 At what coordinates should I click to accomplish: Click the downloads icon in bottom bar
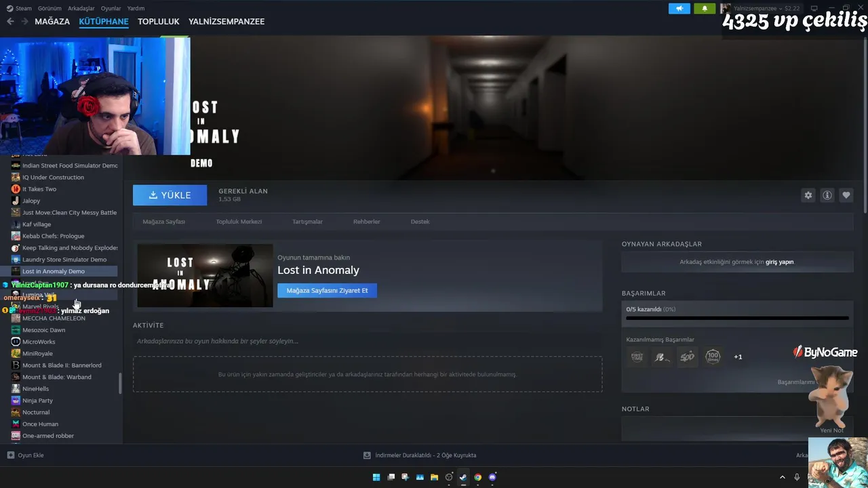[x=367, y=455]
